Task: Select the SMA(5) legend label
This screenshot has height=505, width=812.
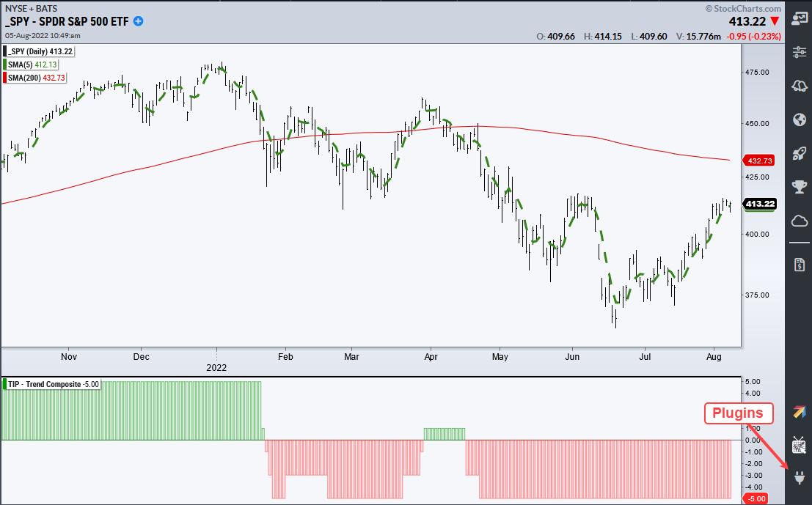Action: (36, 64)
